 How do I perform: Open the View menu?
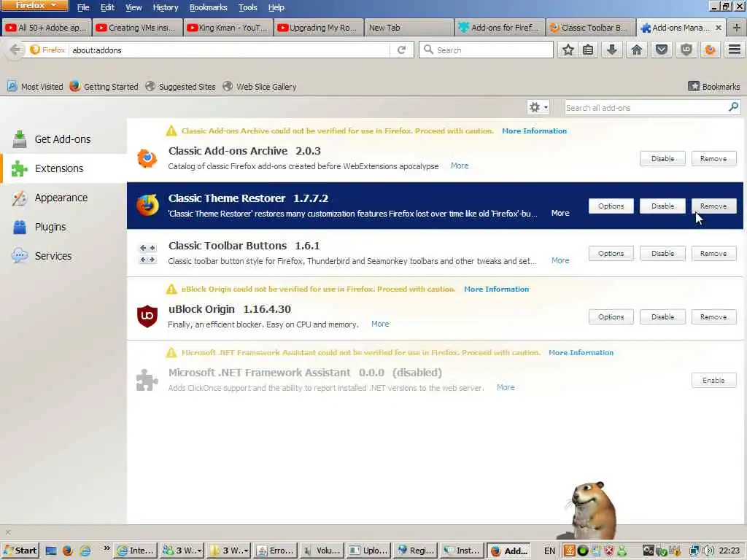coord(133,7)
